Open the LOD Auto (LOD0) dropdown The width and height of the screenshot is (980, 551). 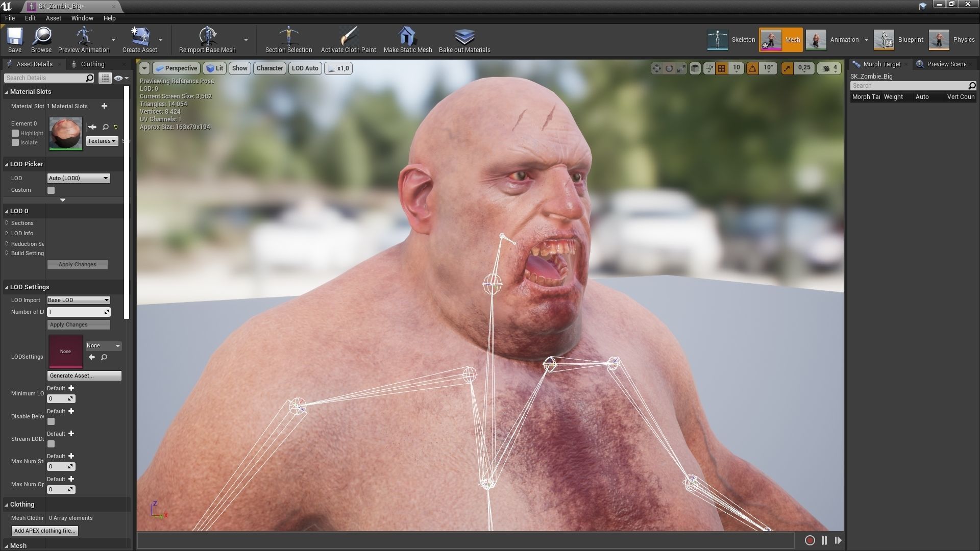(78, 178)
